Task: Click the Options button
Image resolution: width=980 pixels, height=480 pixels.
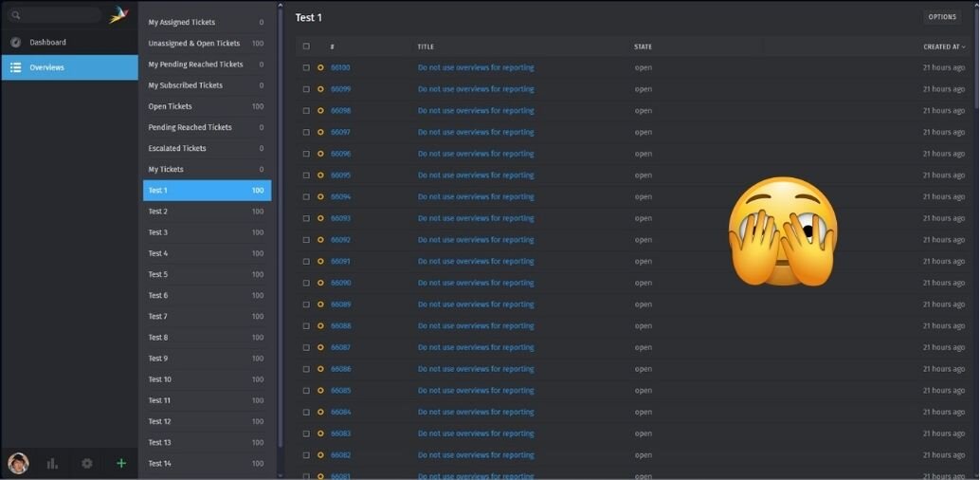Action: click(942, 17)
